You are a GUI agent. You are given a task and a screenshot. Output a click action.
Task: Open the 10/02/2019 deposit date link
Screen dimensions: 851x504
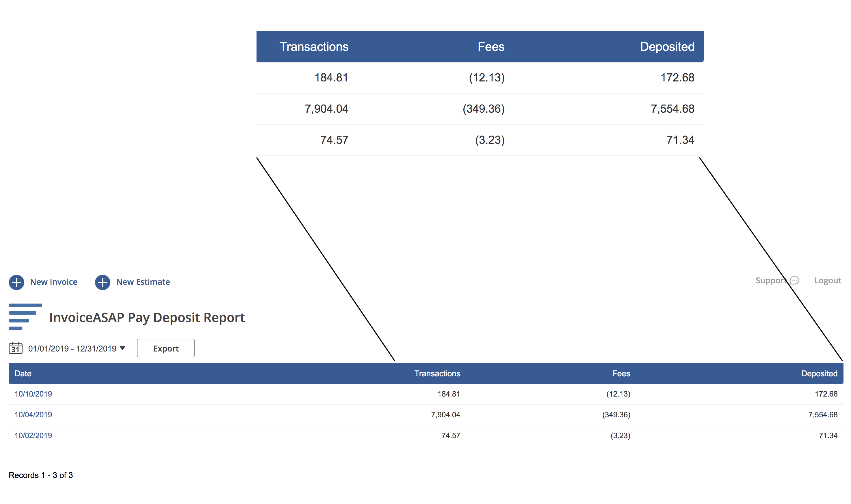coord(33,435)
